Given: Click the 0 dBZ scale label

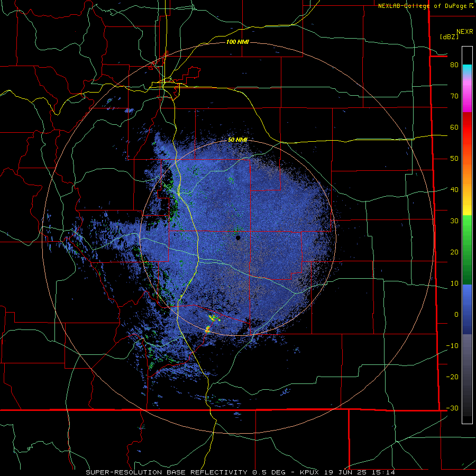Looking at the screenshot, I should 456,315.
